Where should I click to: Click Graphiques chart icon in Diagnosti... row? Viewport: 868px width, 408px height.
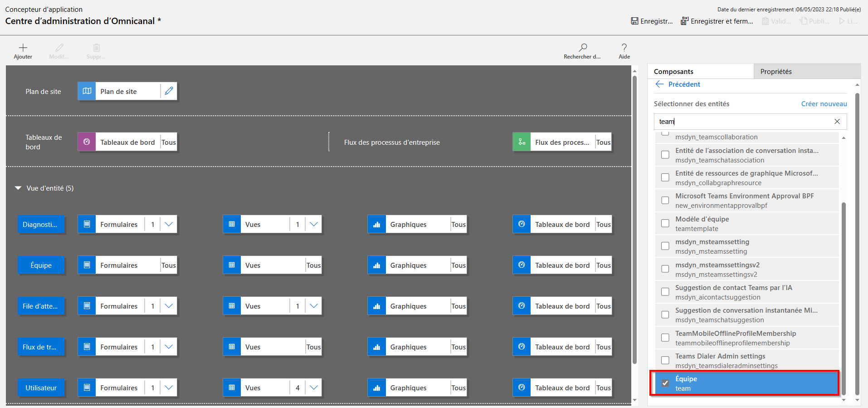coord(377,224)
